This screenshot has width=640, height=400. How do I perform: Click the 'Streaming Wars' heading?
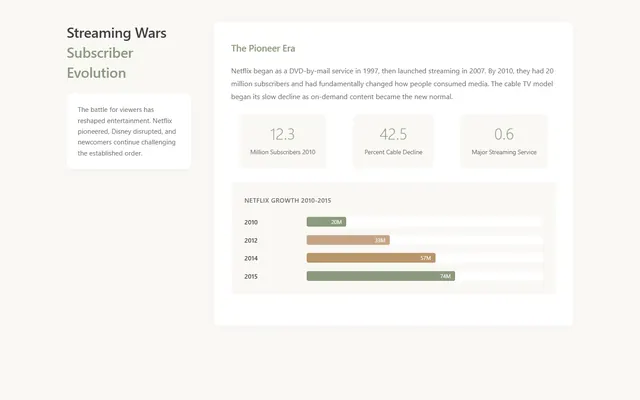tap(116, 33)
